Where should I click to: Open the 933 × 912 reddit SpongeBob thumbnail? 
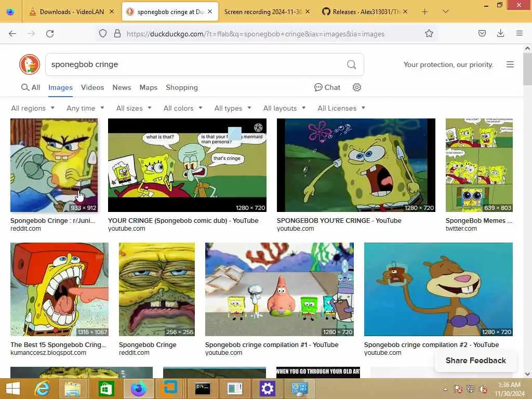(54, 165)
